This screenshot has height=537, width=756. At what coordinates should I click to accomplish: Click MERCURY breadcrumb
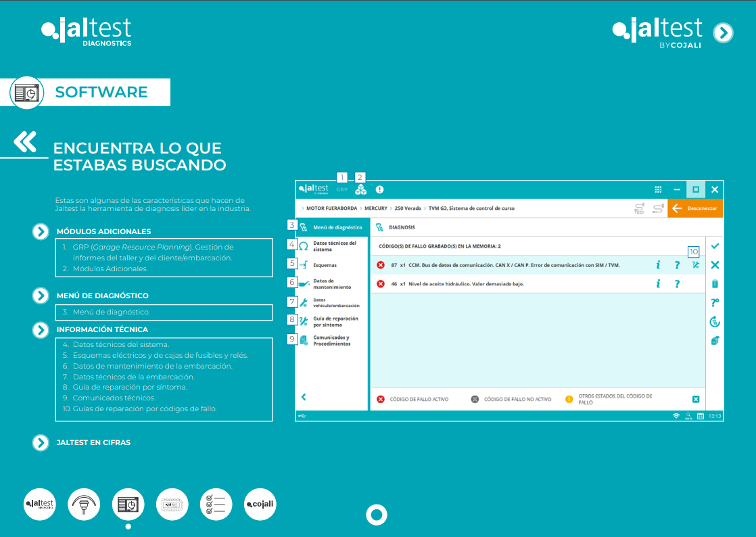[375, 209]
